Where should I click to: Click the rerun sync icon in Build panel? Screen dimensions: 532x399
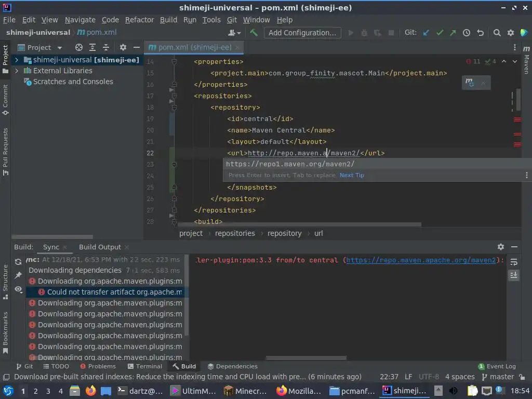(18, 262)
